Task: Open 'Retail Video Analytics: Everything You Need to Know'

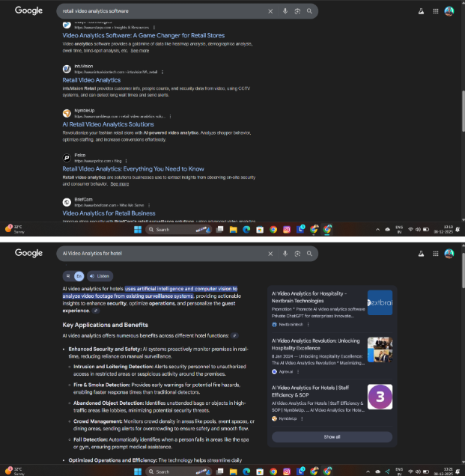Action: point(133,169)
